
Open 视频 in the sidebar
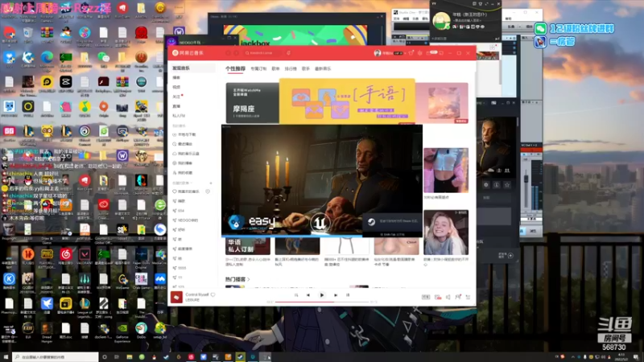[176, 87]
